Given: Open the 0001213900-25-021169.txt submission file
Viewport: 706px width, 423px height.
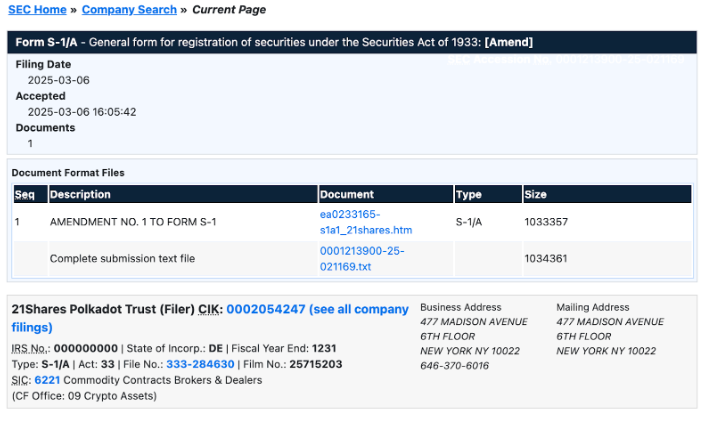Looking at the screenshot, I should pyautogui.click(x=362, y=259).
